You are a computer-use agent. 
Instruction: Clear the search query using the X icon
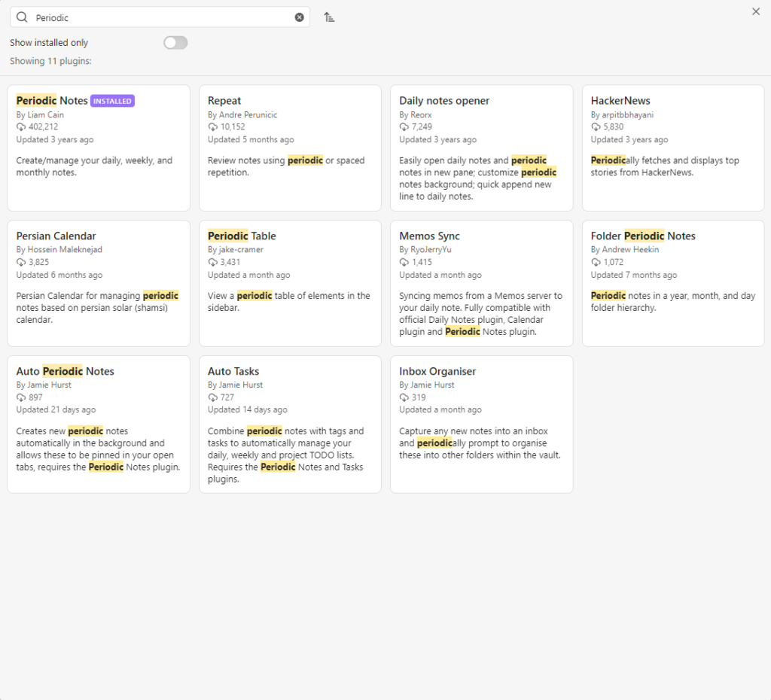pyautogui.click(x=299, y=17)
